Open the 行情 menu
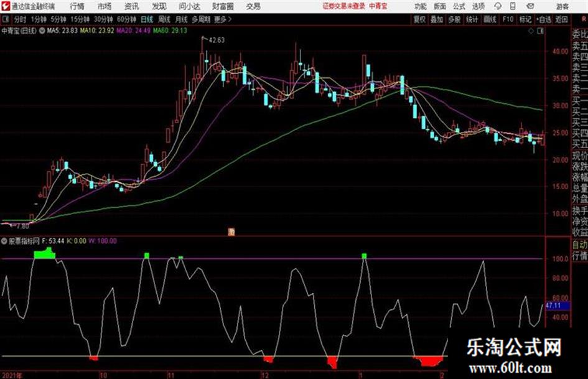This screenshot has height=379, width=588. click(77, 6)
